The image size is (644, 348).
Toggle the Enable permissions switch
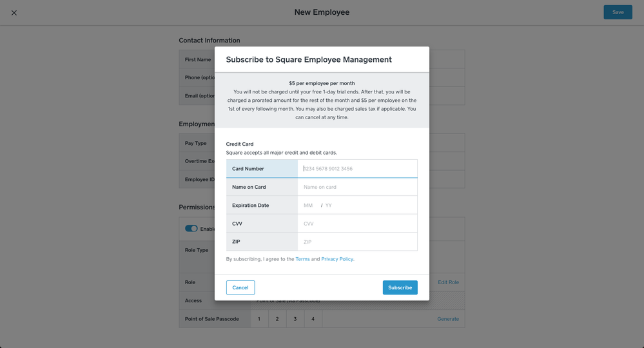click(x=191, y=229)
